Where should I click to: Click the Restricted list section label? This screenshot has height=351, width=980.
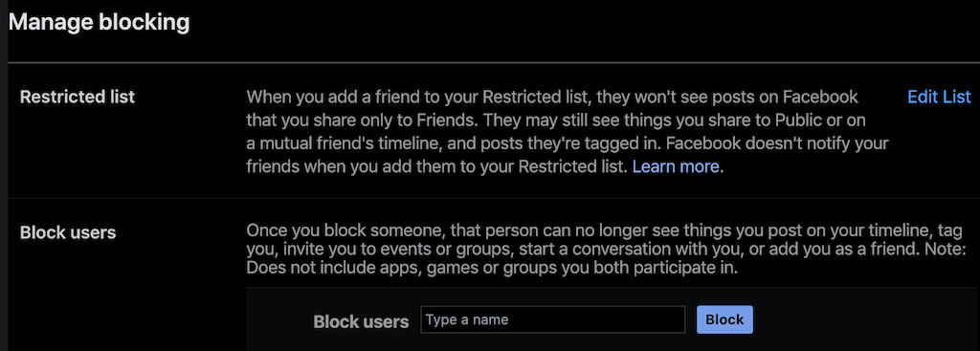click(78, 98)
